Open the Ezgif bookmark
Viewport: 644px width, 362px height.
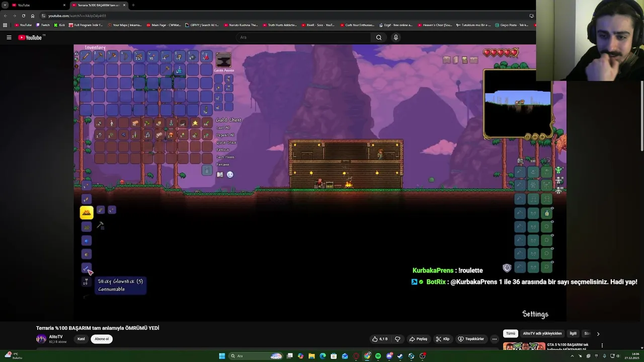[396, 25]
